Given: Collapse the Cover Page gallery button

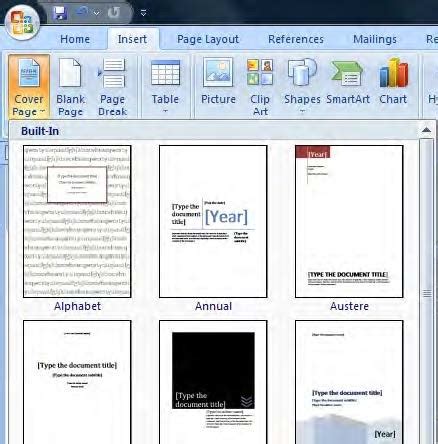Looking at the screenshot, I should point(29,87).
